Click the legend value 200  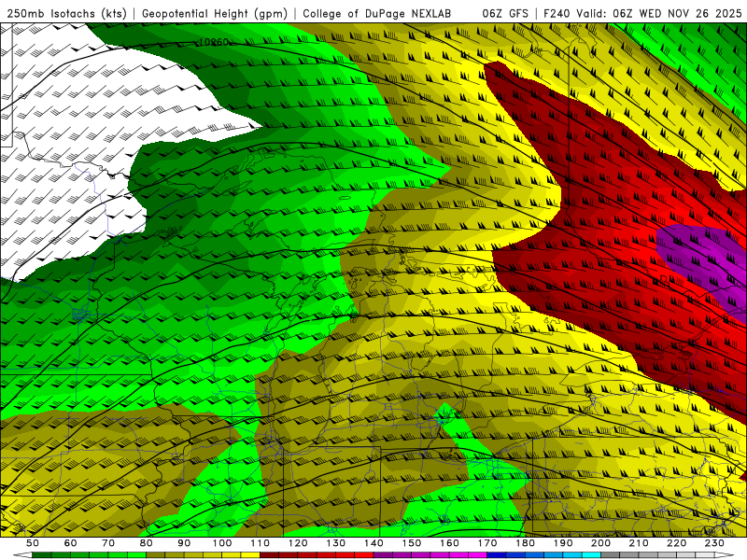coord(600,543)
